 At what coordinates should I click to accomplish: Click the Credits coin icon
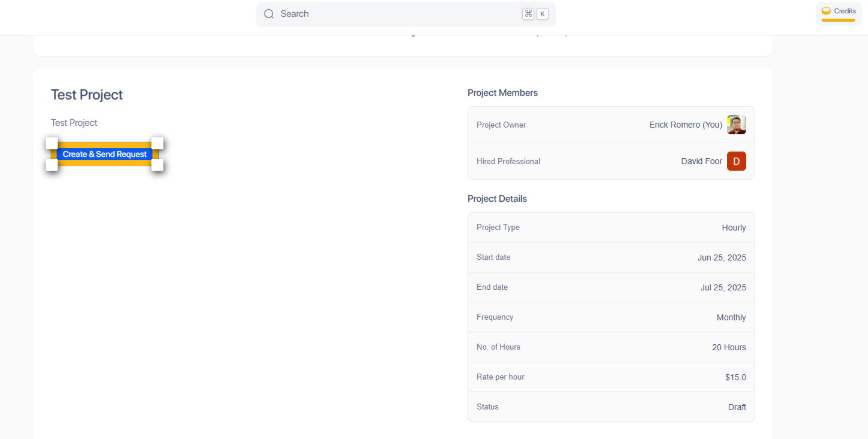(826, 11)
